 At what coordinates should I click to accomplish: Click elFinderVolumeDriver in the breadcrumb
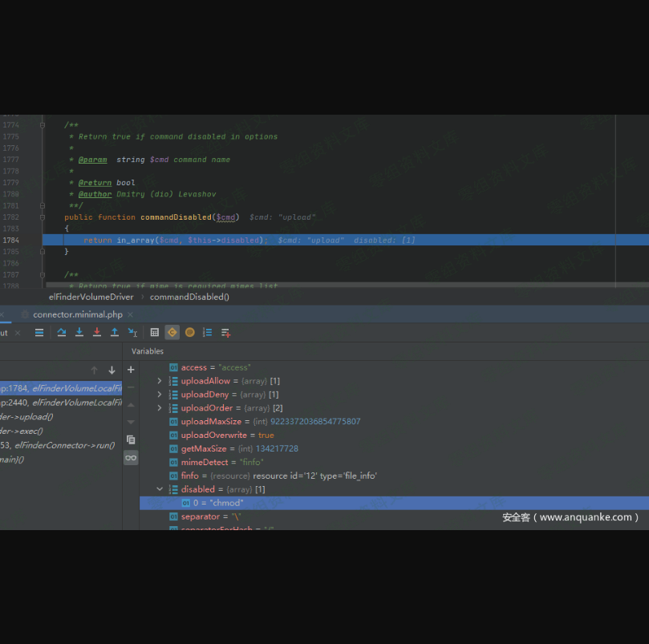[x=91, y=297]
